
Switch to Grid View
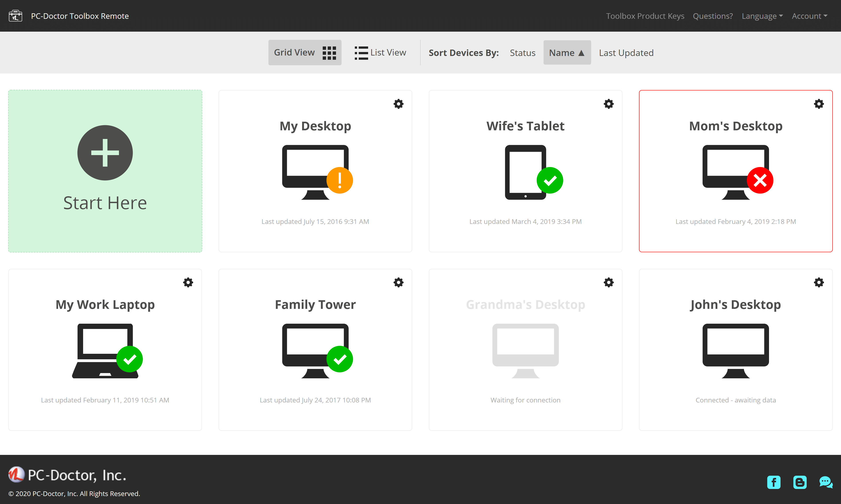tap(305, 53)
